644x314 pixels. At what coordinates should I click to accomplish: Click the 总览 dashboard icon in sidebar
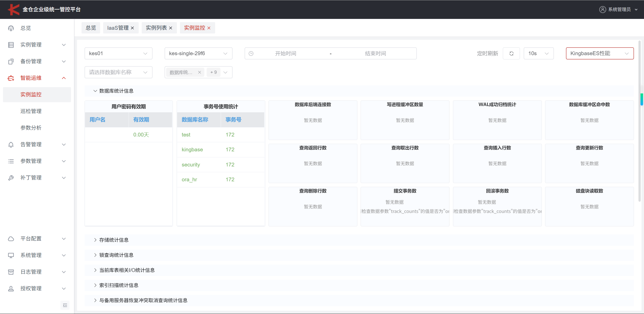pyautogui.click(x=11, y=28)
